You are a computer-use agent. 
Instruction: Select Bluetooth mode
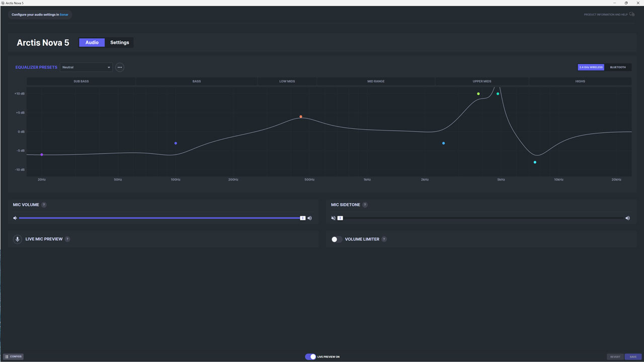(x=618, y=67)
